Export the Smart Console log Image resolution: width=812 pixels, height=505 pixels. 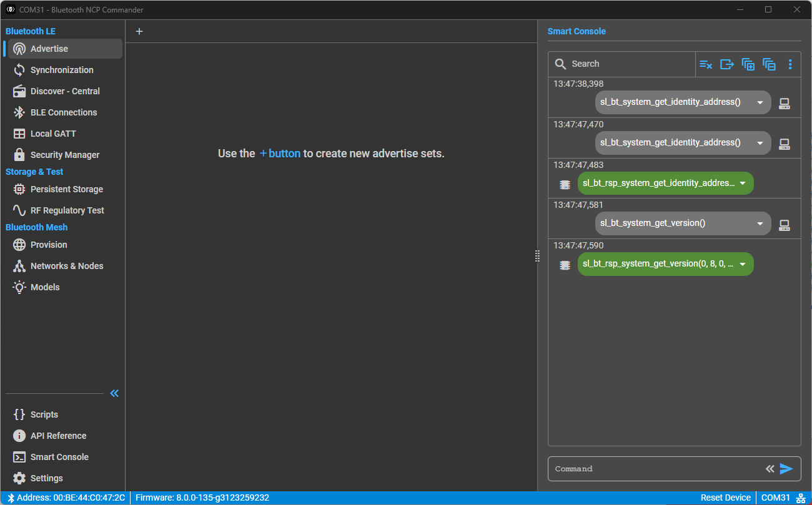pos(727,64)
